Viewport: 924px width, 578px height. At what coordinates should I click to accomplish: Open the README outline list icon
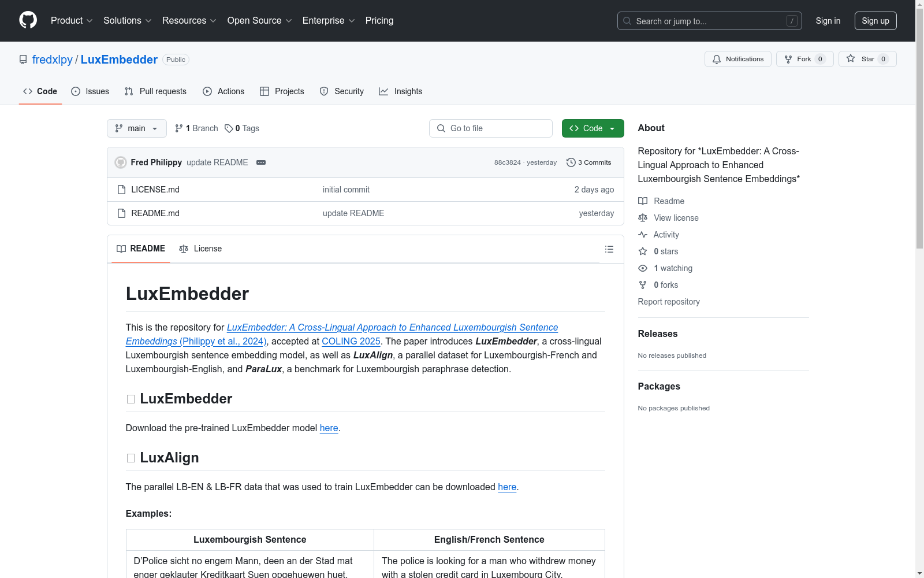click(x=609, y=249)
